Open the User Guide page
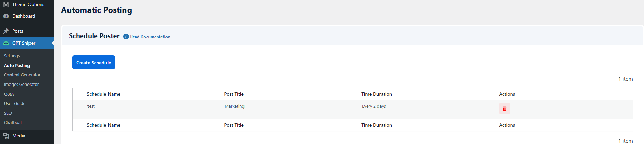This screenshot has height=144, width=644. pyautogui.click(x=15, y=103)
